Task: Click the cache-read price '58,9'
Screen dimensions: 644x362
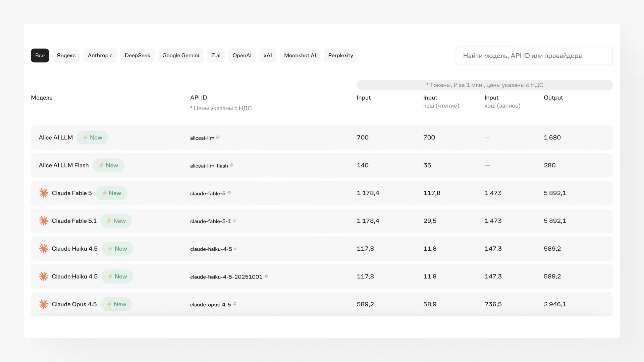Action: (x=430, y=304)
